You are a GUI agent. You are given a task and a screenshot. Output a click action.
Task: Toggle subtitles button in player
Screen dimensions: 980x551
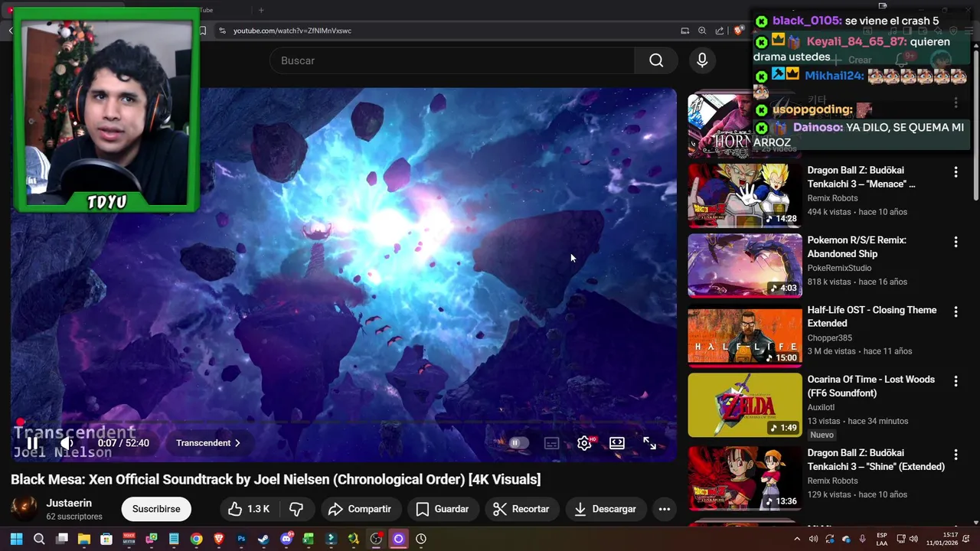pyautogui.click(x=551, y=443)
